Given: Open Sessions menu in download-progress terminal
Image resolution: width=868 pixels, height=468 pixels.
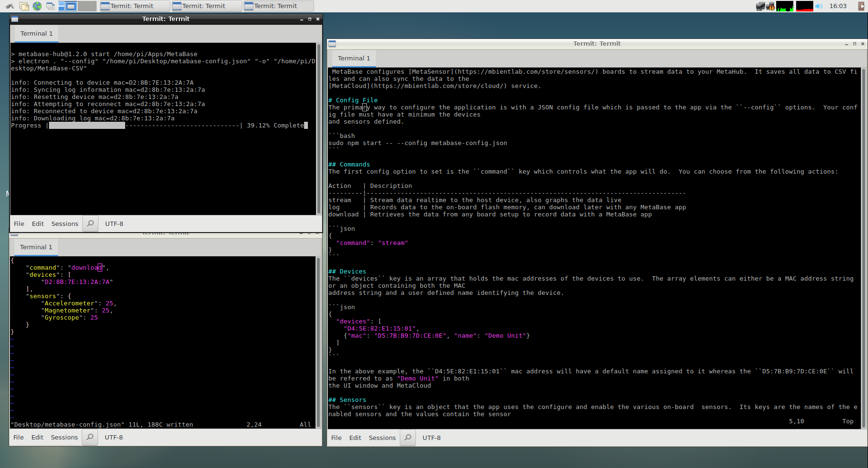Looking at the screenshot, I should pos(65,224).
